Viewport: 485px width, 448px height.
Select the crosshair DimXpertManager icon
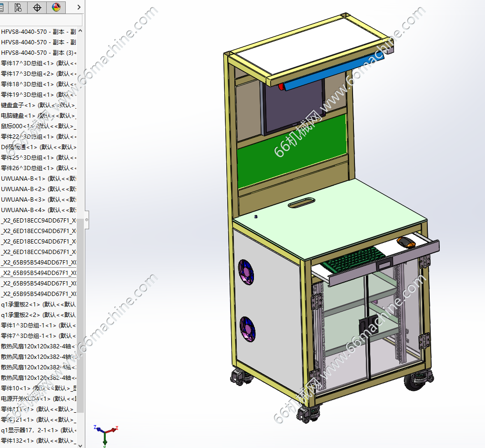[x=37, y=8]
